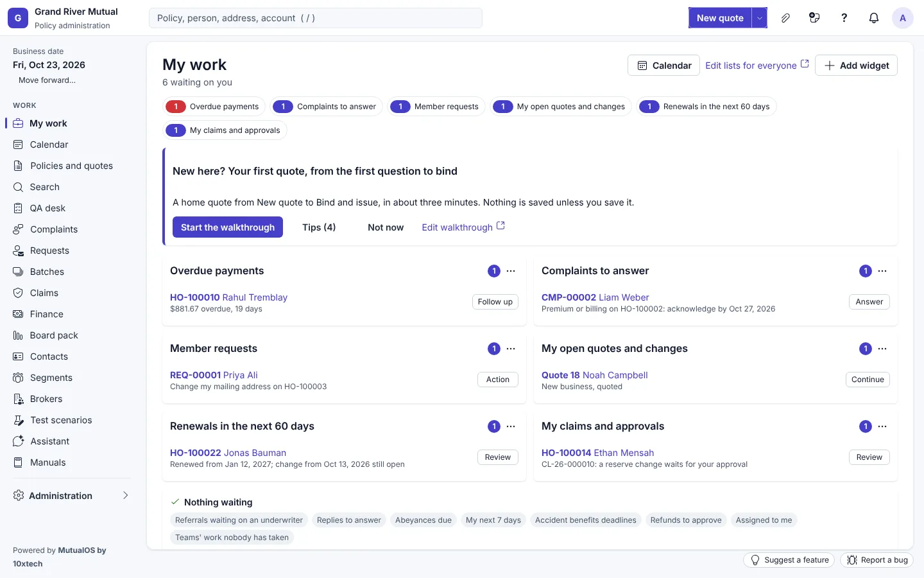Open the Edit lists for everyone link
Image resolution: width=924 pixels, height=578 pixels.
click(757, 66)
